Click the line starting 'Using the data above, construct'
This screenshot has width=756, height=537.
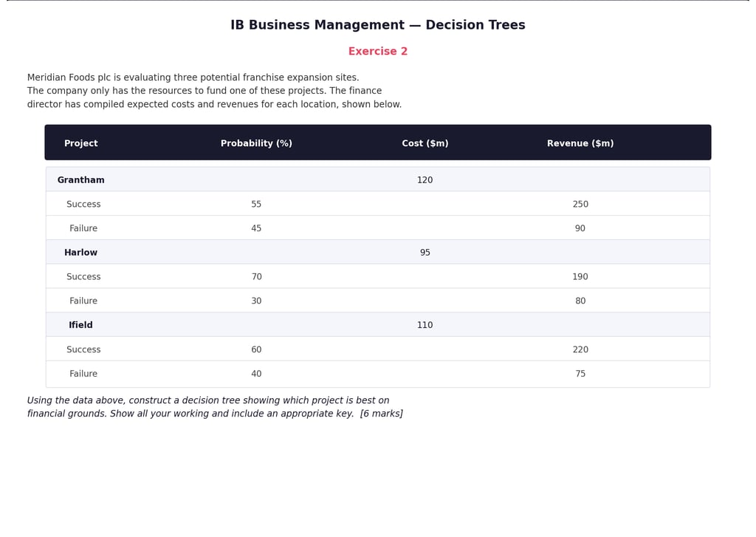coord(207,400)
